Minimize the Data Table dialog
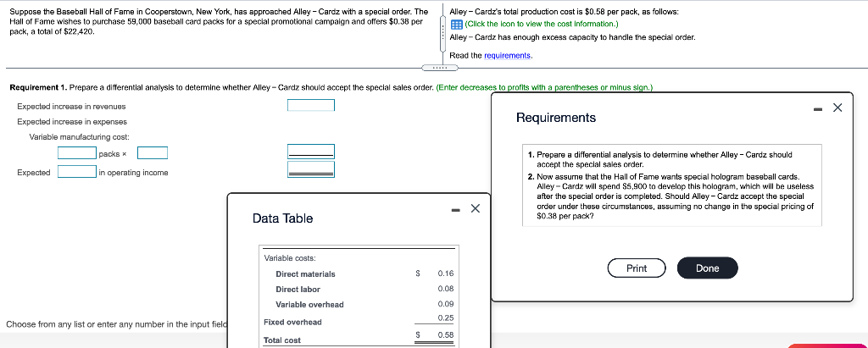868x348 pixels. pos(455,210)
